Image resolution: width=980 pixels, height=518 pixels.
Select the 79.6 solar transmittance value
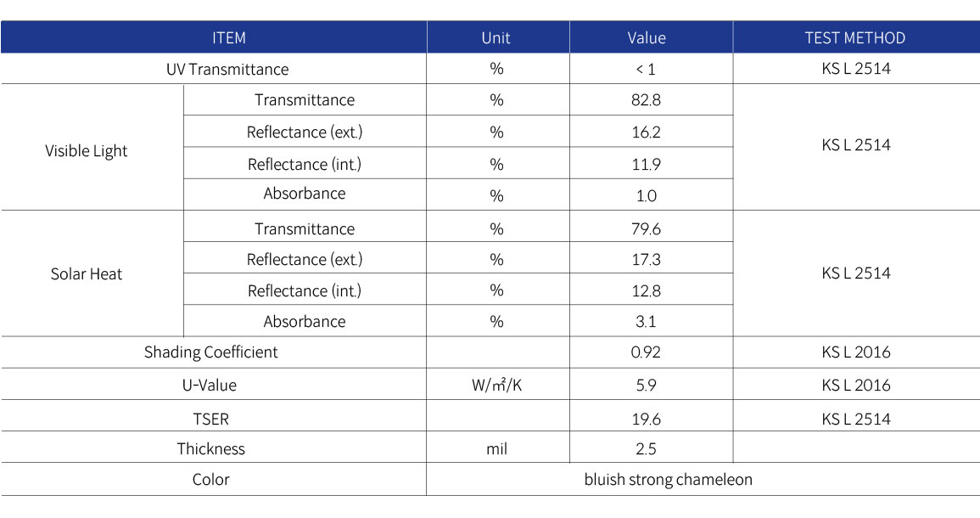tap(647, 229)
